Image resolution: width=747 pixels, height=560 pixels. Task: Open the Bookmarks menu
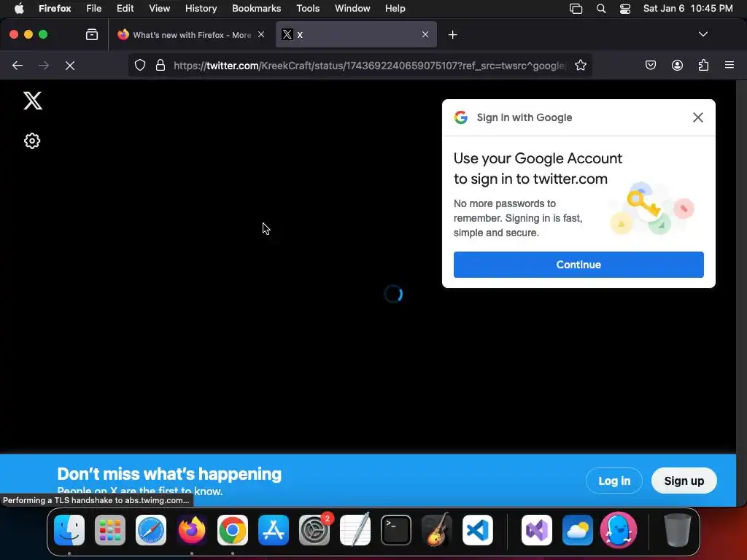pyautogui.click(x=256, y=9)
